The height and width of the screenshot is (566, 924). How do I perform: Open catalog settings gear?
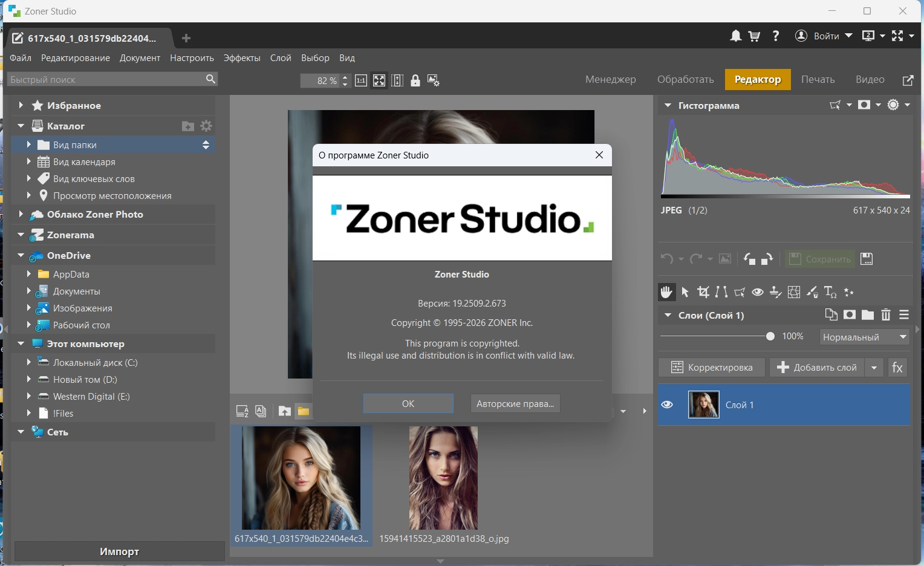point(206,126)
